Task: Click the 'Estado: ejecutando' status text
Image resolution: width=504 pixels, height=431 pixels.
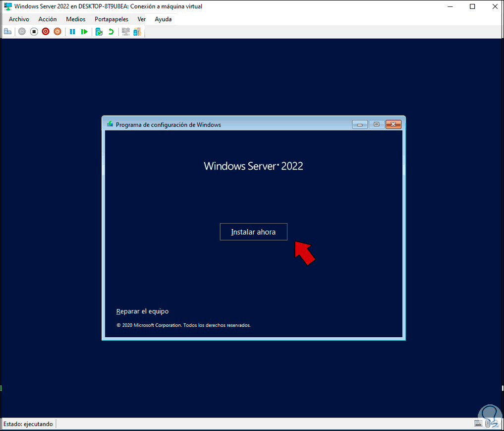Action: [28, 424]
